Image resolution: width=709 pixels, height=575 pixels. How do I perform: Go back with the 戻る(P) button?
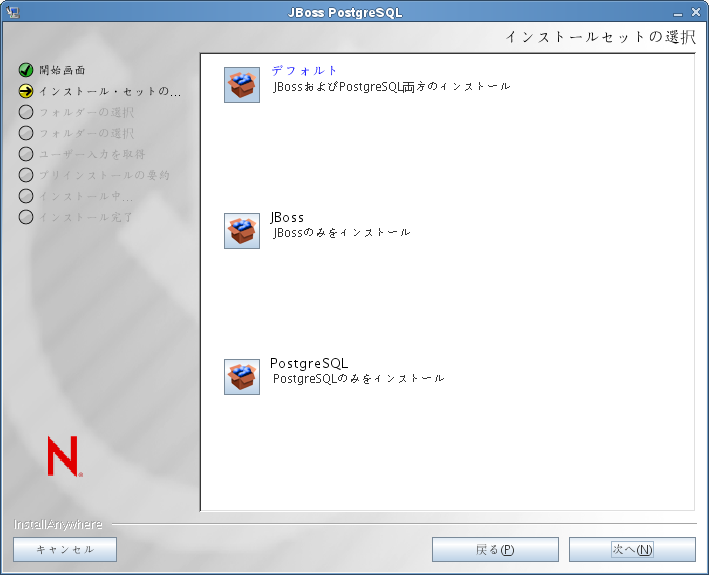pos(495,549)
